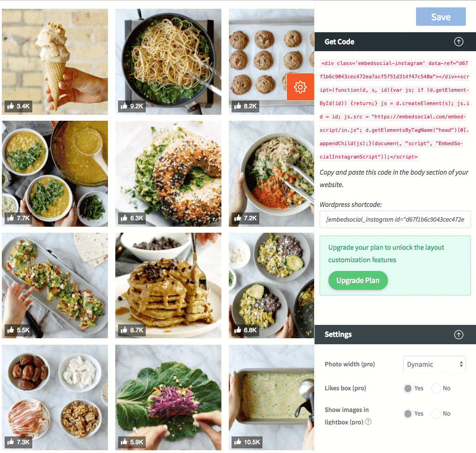Click the green Upgrade Plan button
This screenshot has width=476, height=453.
pyautogui.click(x=358, y=280)
